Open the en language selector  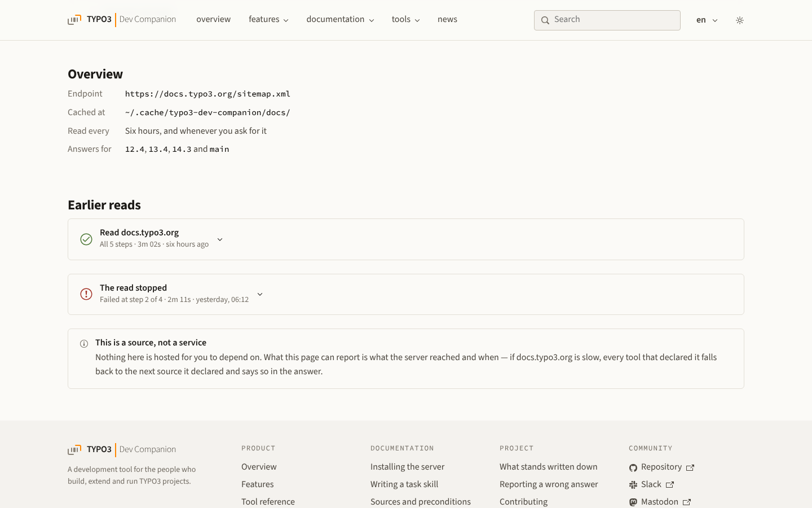tap(707, 20)
